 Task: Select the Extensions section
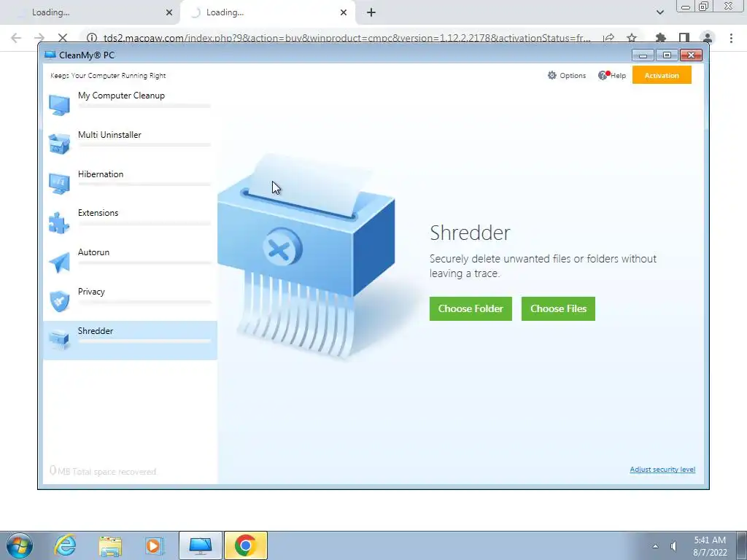(x=130, y=222)
